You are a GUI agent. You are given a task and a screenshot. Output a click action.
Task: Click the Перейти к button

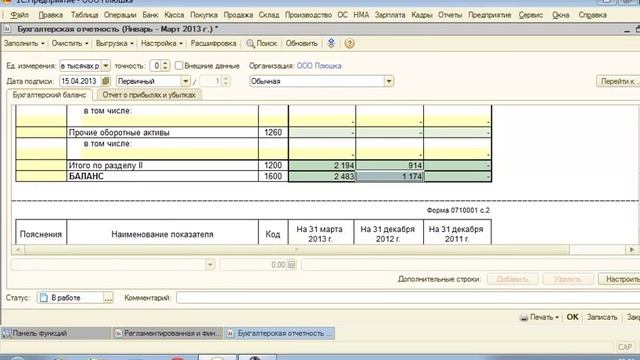[618, 81]
